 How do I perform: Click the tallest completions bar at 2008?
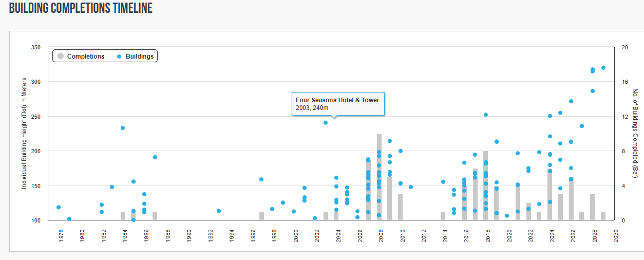379,177
